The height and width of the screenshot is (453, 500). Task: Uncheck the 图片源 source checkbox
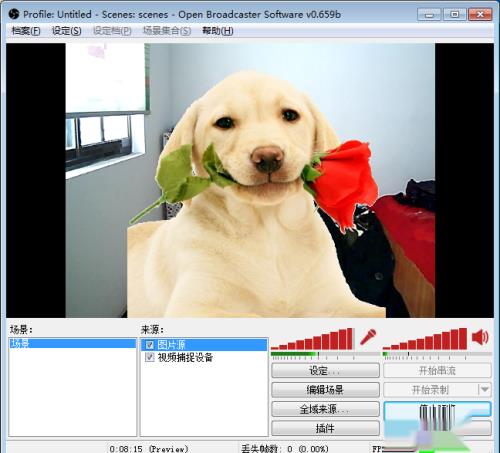pos(150,345)
